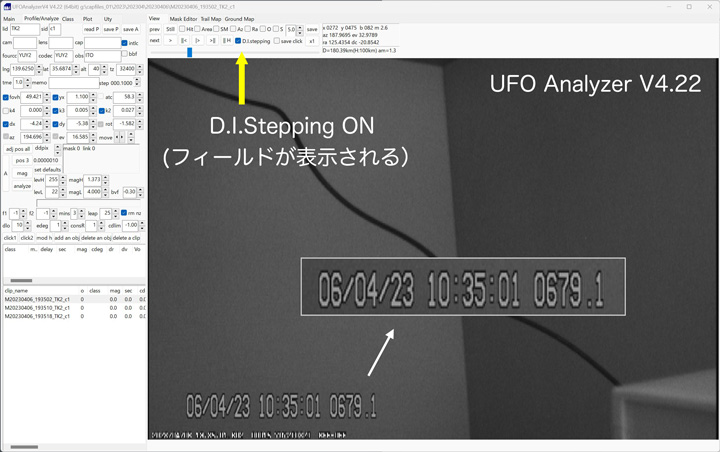
Task: Click the obs input field ITO
Action: coord(102,56)
